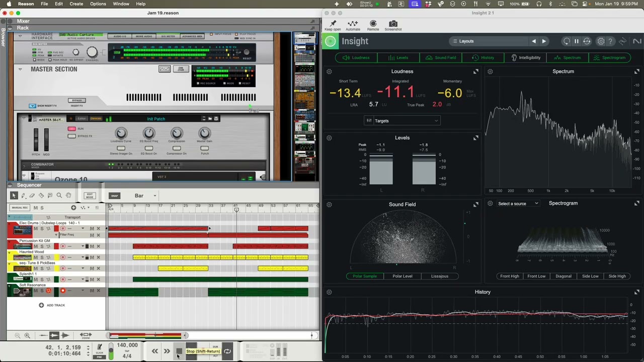Click the Automate icon in Insight
This screenshot has width=644, height=362.
(353, 25)
